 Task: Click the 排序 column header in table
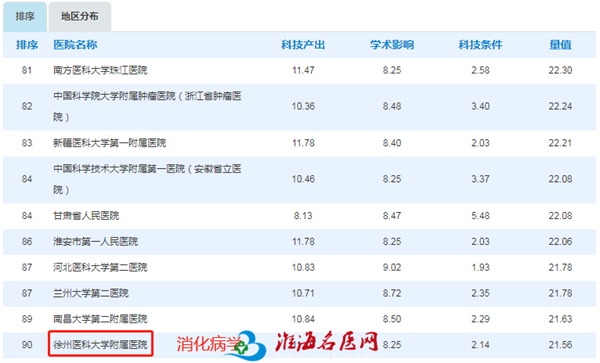pyautogui.click(x=27, y=45)
